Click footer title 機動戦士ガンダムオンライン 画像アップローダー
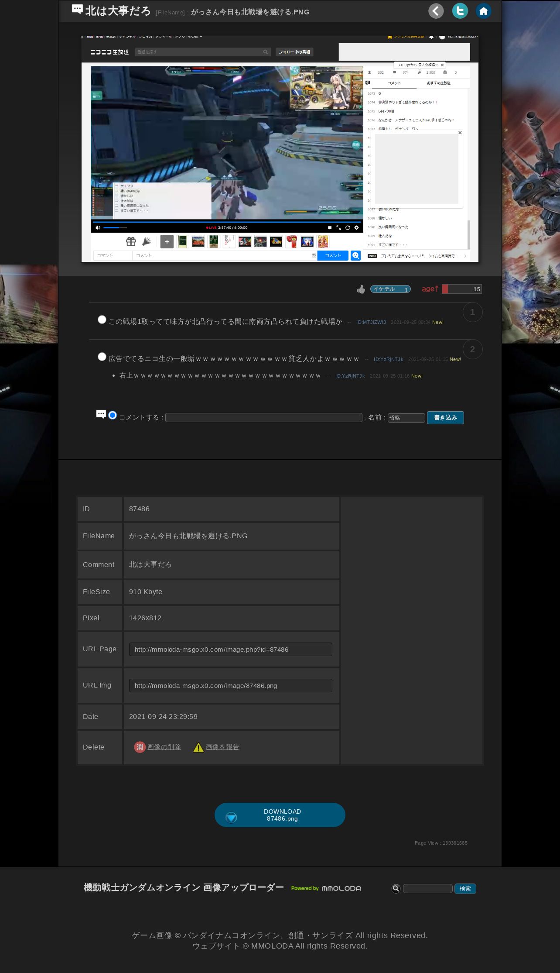This screenshot has height=973, width=560. click(184, 887)
